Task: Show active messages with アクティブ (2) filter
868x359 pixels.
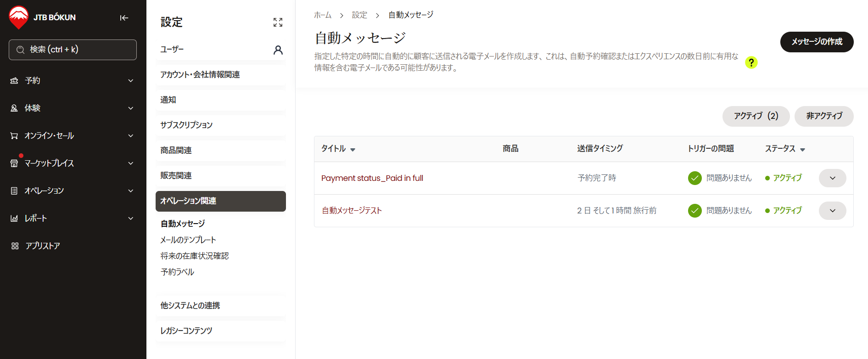Action: click(756, 116)
